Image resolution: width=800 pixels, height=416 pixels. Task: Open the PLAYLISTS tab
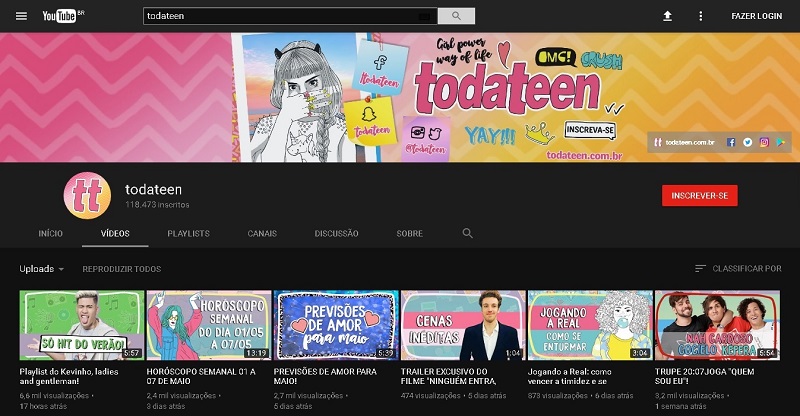[188, 233]
